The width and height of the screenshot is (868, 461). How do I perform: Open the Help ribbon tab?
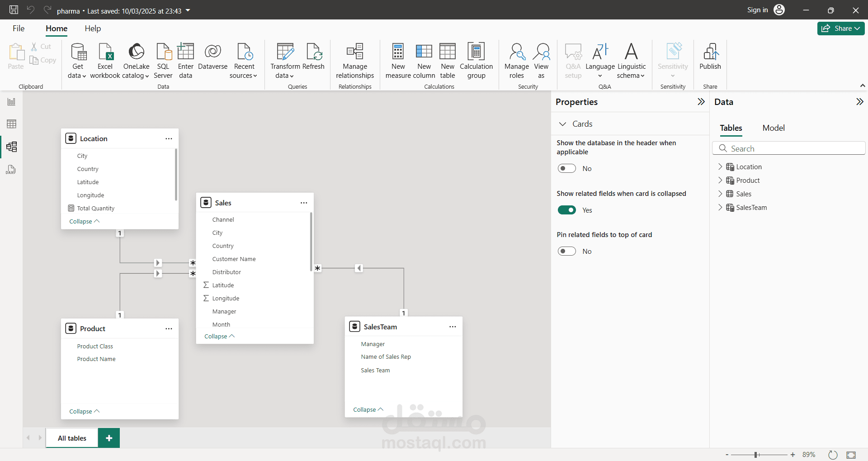93,29
